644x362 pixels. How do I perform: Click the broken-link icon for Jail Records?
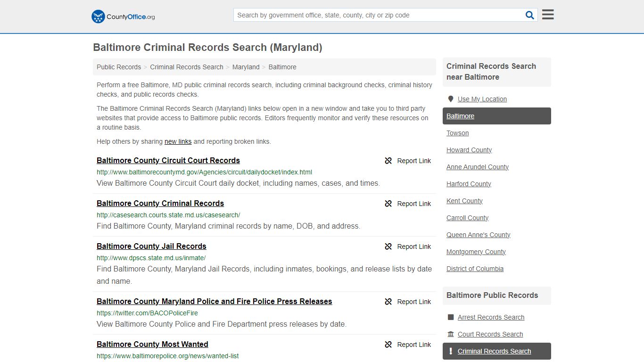coord(388,247)
